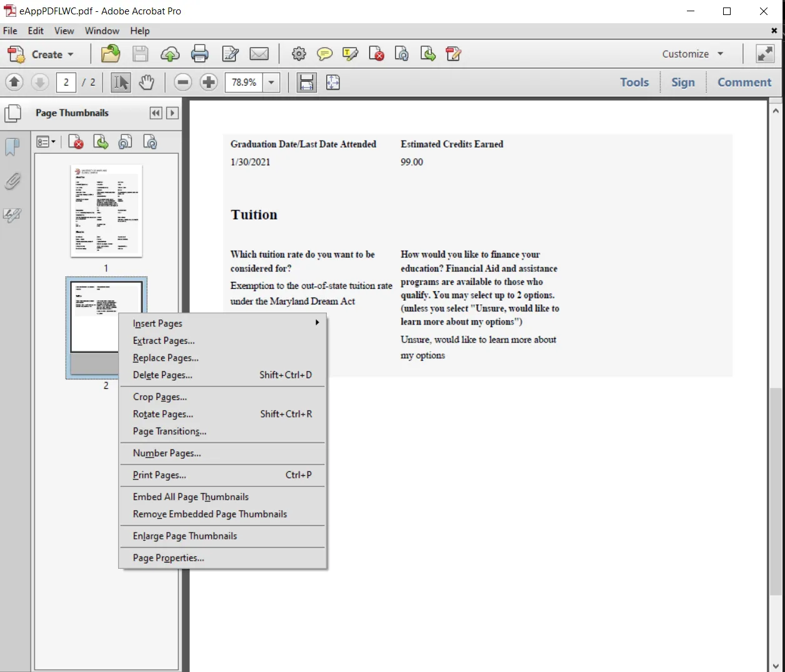The image size is (785, 672).
Task: Open the Attachments paperclip panel
Action: (x=12, y=181)
